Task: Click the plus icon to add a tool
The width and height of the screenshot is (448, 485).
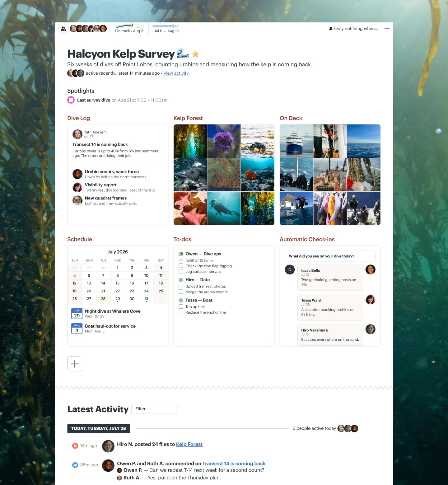Action: point(75,364)
